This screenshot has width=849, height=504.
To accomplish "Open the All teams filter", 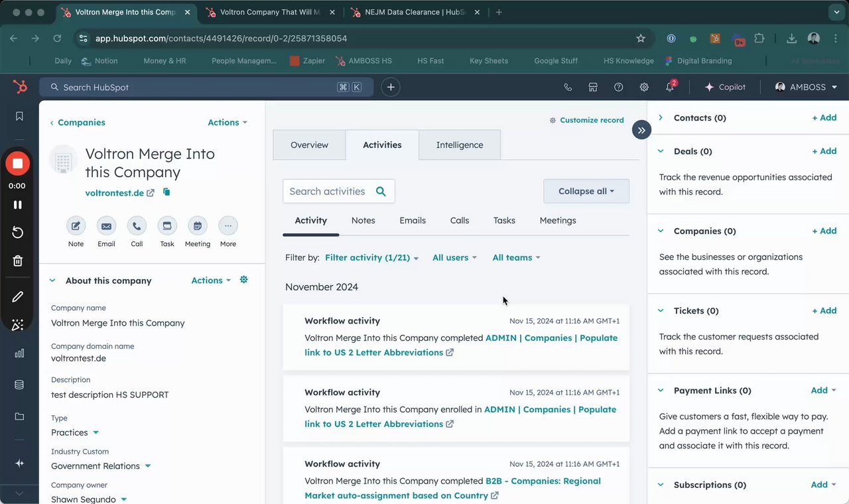I will (x=516, y=257).
